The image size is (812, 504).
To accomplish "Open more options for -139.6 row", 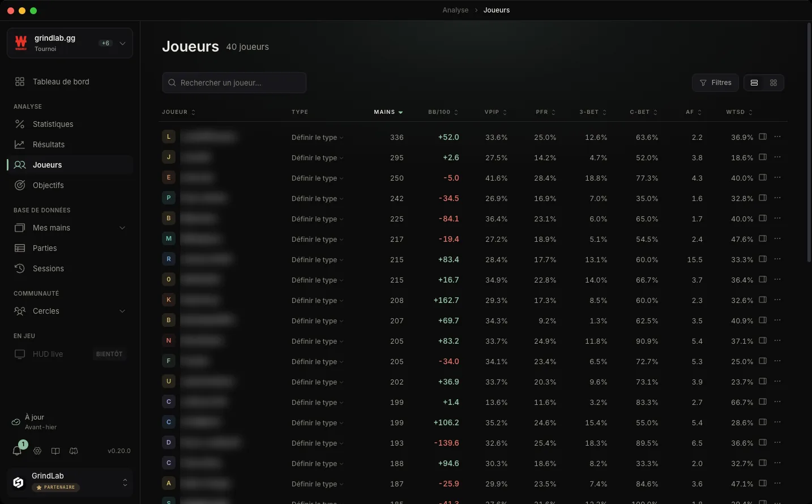I will click(x=777, y=442).
